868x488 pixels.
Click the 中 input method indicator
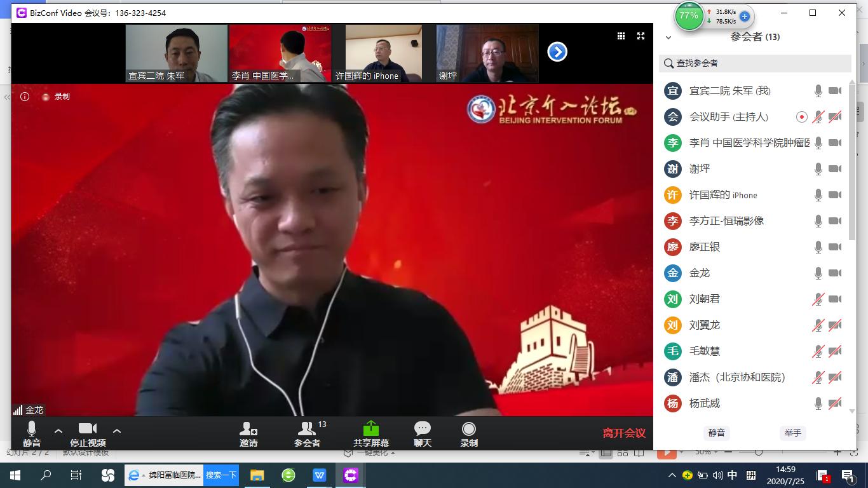point(733,475)
